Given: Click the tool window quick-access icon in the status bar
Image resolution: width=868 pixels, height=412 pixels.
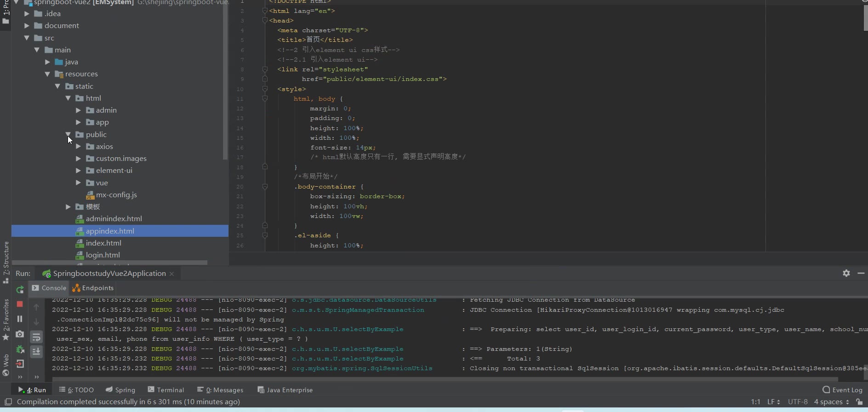Looking at the screenshot, I should (x=8, y=402).
